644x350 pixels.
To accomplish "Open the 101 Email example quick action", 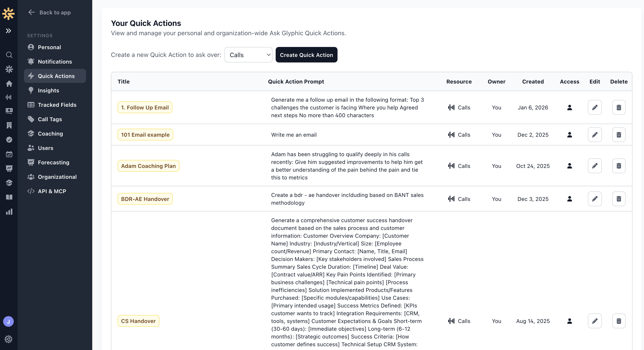I will [145, 135].
